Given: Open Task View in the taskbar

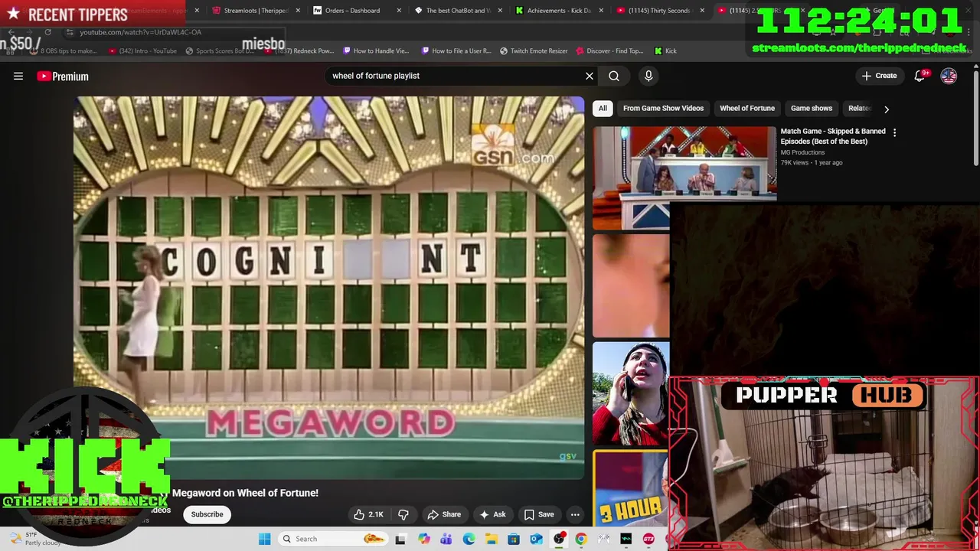Looking at the screenshot, I should 400,539.
